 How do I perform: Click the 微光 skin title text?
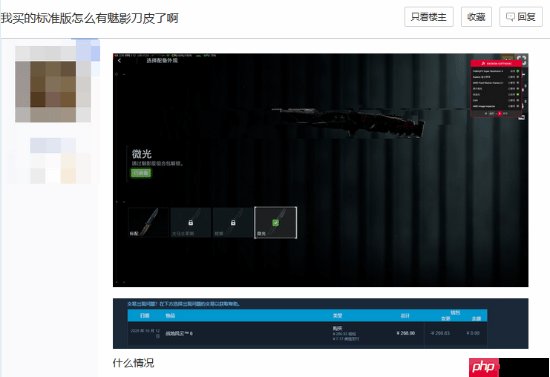click(142, 154)
